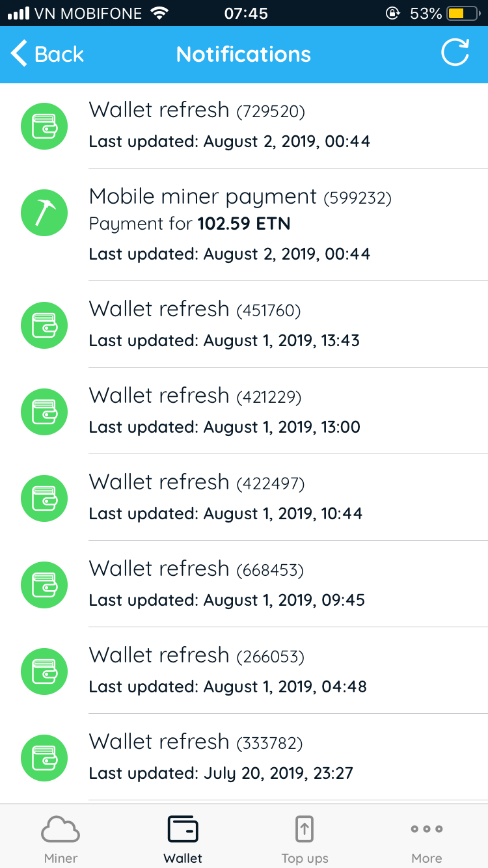Tap wallet icon for refresh 668453
Viewport: 488px width, 868px height.
tap(44, 584)
